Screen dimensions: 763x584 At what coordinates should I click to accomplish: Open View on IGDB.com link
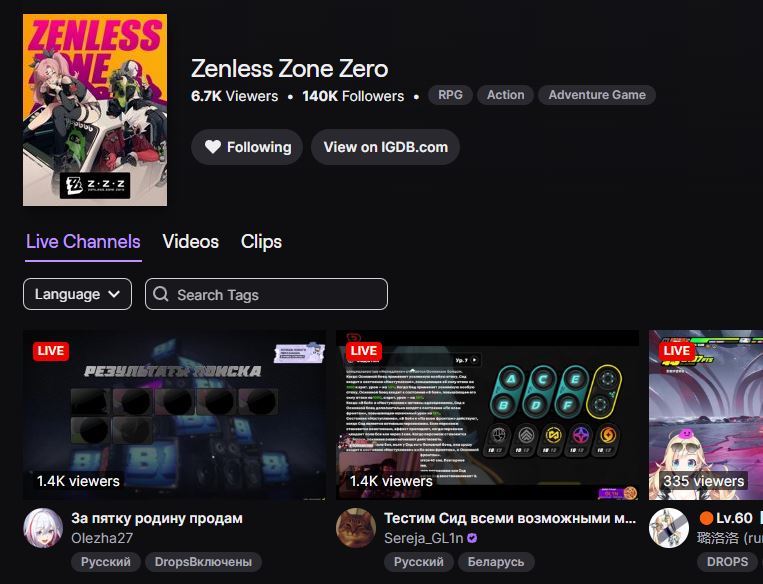tap(385, 147)
